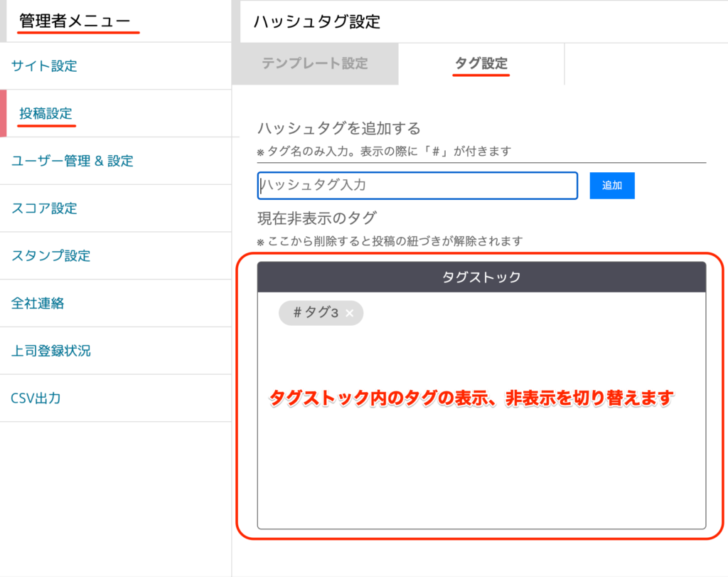Click the ハッシュタグ設定 page title
This screenshot has width=728, height=577.
coord(316,21)
